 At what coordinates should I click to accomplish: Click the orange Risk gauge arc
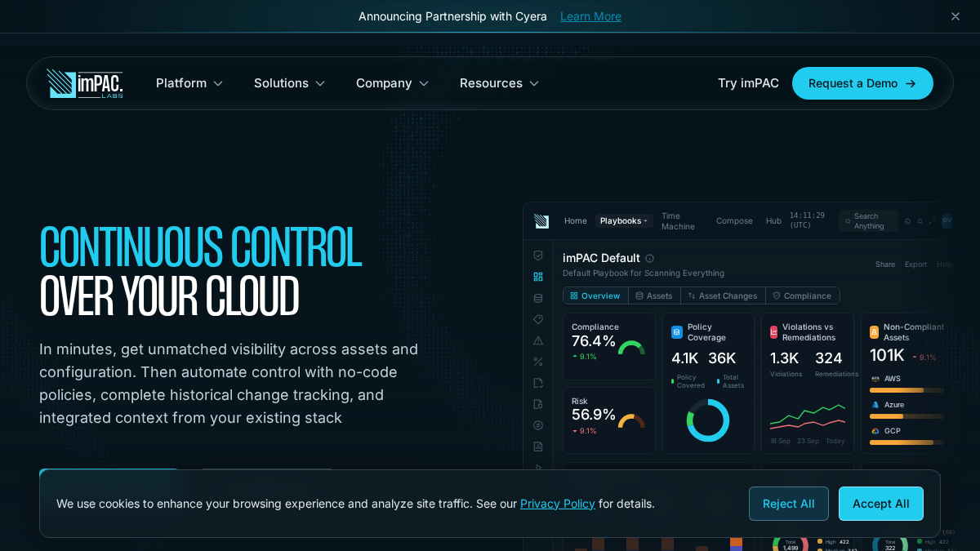pyautogui.click(x=631, y=421)
